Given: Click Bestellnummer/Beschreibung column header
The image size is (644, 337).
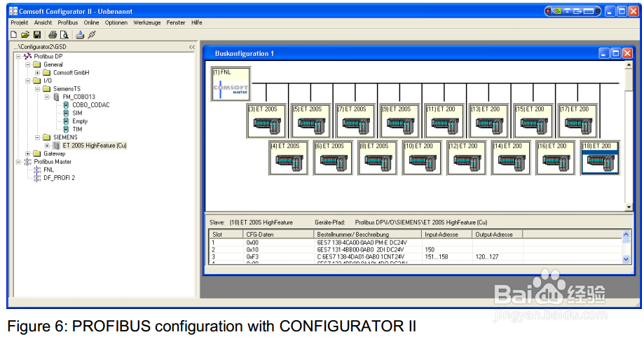Looking at the screenshot, I should 368,235.
